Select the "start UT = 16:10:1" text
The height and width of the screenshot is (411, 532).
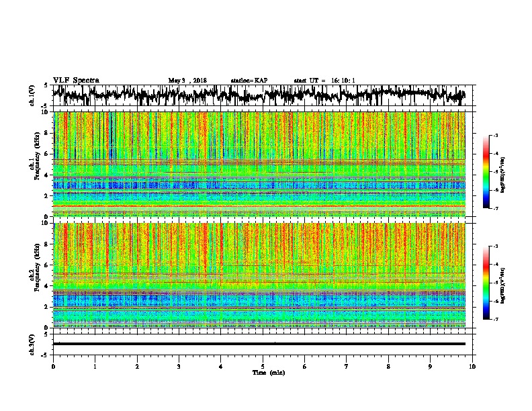point(324,81)
